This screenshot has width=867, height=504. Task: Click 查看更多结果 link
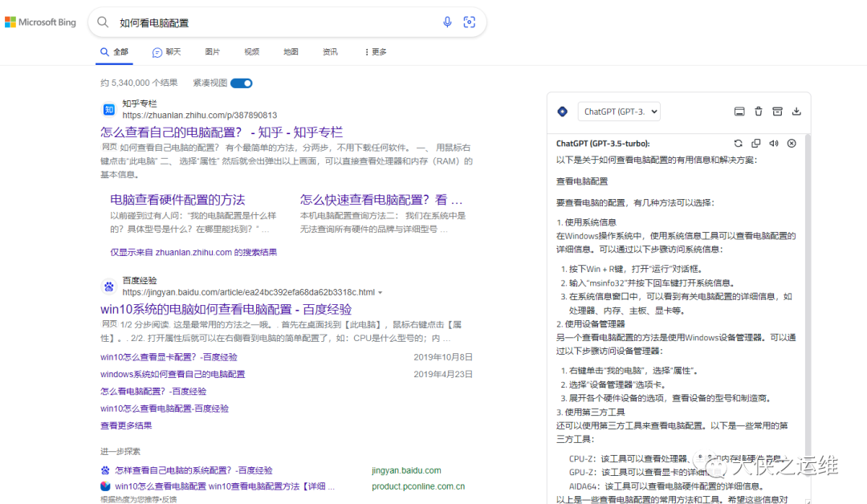[126, 425]
